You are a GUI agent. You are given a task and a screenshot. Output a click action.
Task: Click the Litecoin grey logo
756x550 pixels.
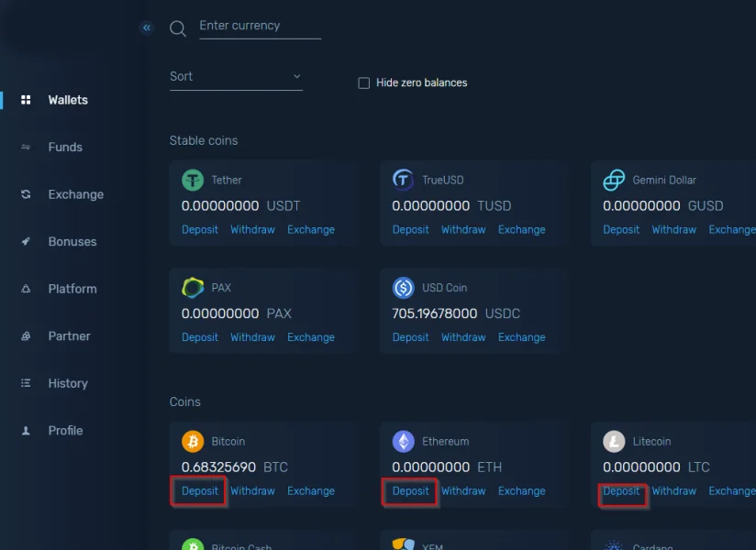click(614, 441)
